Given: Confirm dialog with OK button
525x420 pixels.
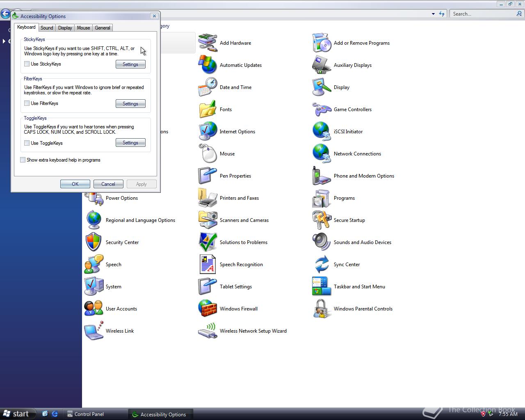Looking at the screenshot, I should tap(75, 184).
